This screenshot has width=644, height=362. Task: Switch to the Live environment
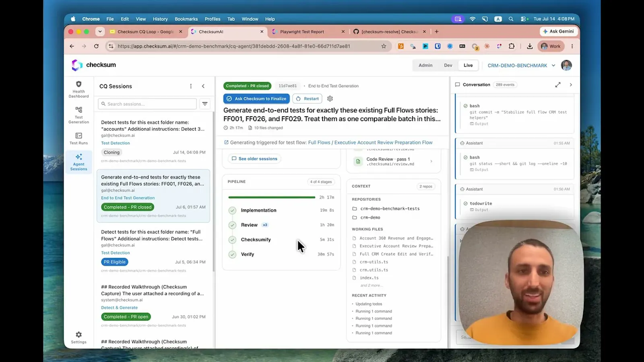pos(468,65)
